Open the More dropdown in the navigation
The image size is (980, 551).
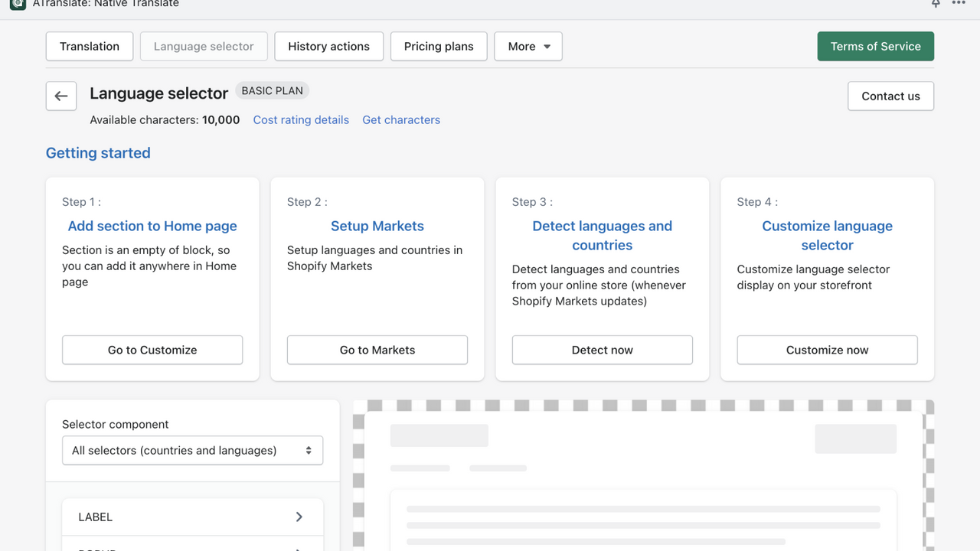(x=528, y=46)
